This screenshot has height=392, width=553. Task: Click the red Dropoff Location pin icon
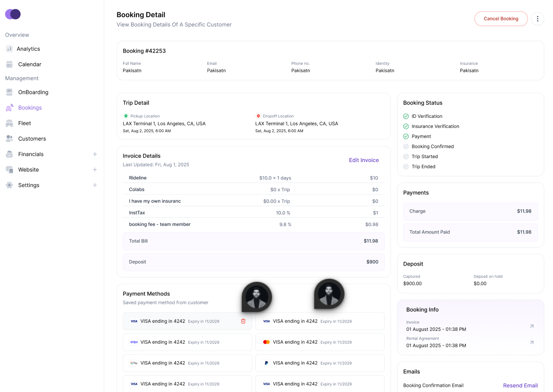[258, 116]
